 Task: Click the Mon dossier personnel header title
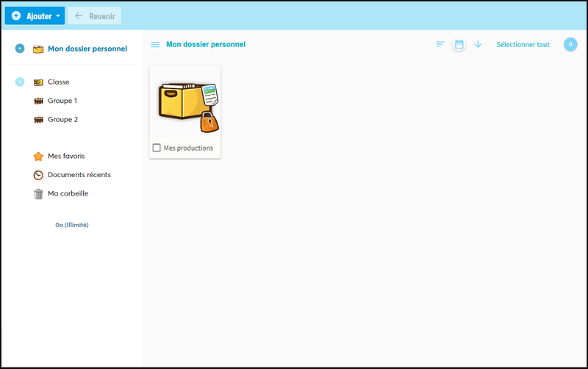coord(206,45)
